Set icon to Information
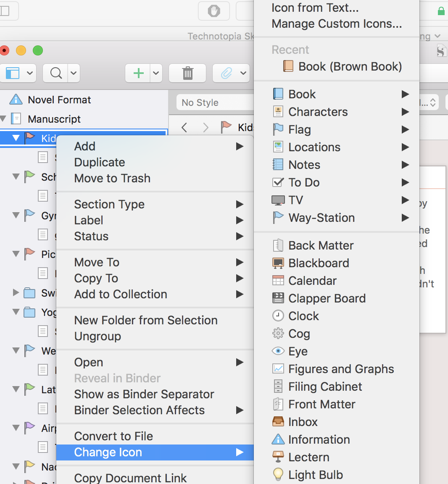 tap(337, 439)
